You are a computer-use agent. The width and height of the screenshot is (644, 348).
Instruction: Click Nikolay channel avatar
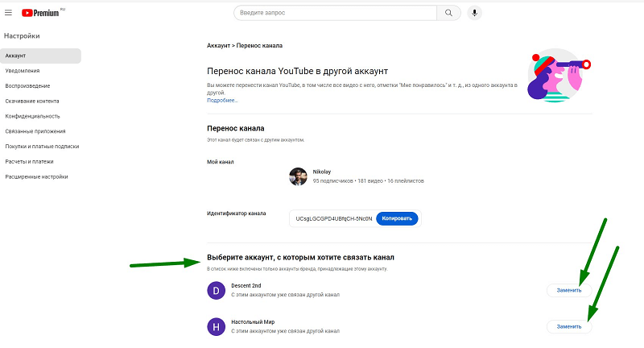click(x=298, y=176)
